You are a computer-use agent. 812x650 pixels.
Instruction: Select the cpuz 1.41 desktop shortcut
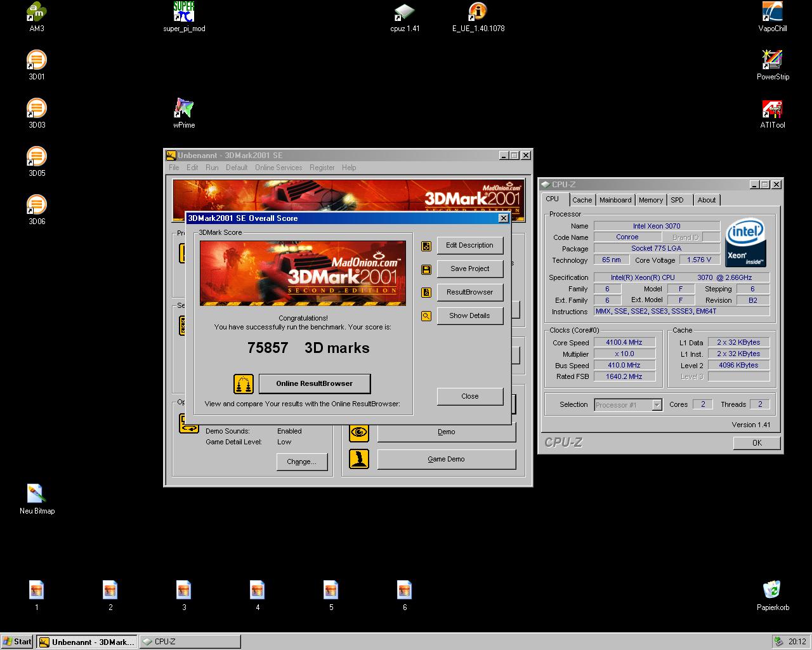pos(405,12)
